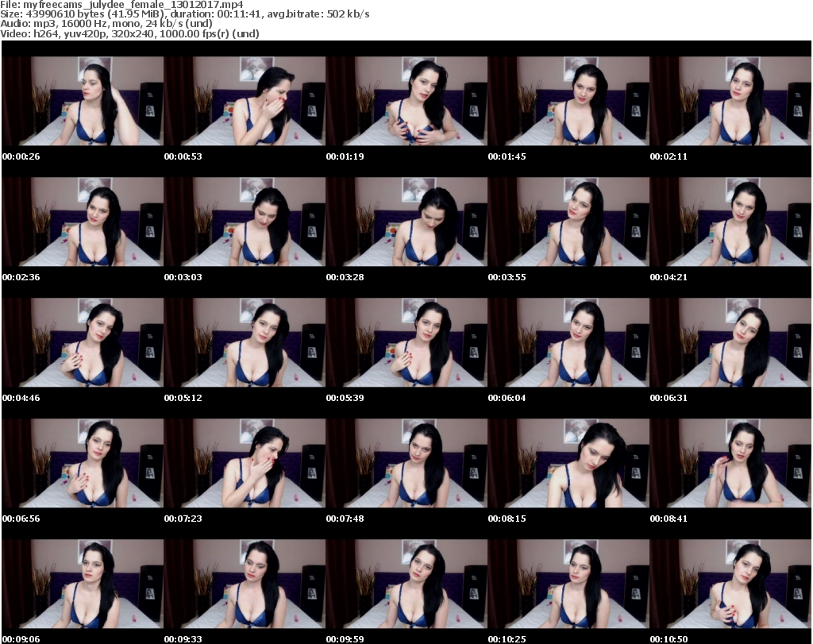
Task: Click the thumbnail timestamped 00:04:21
Action: pyautogui.click(x=730, y=222)
